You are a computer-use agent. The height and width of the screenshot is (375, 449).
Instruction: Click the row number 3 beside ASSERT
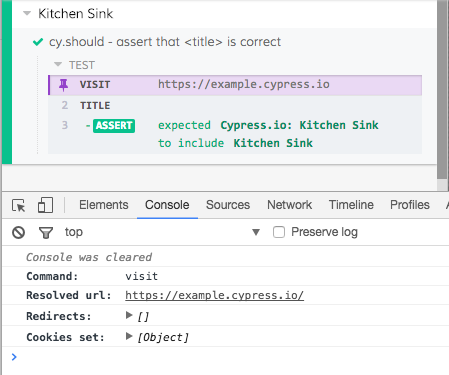(65, 125)
